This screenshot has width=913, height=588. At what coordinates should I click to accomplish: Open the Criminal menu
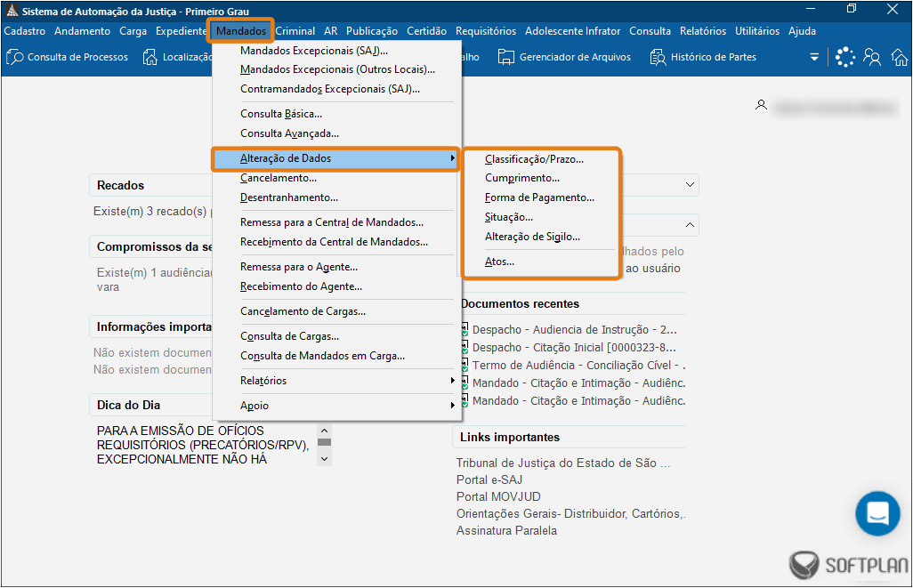[295, 31]
